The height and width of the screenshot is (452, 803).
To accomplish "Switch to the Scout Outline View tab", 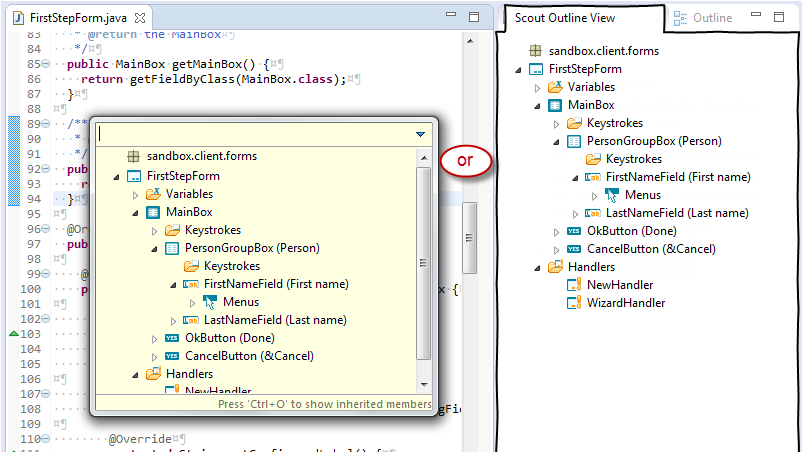I will 564,18.
